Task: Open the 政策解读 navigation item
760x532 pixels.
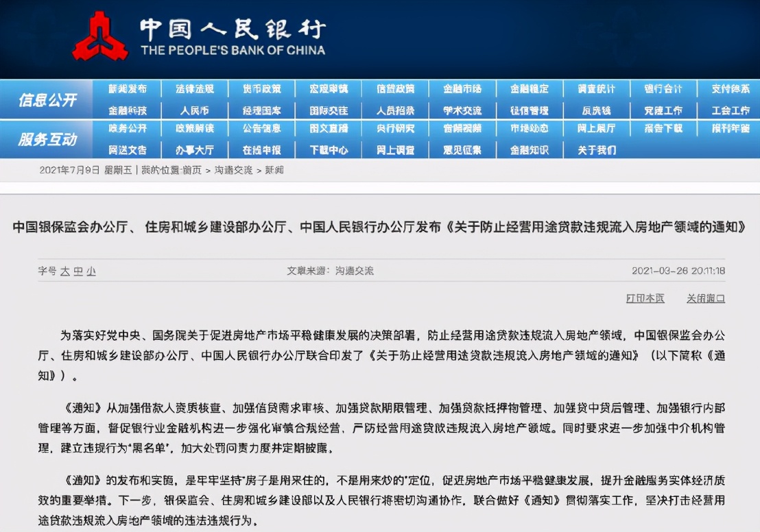Action: (195, 129)
